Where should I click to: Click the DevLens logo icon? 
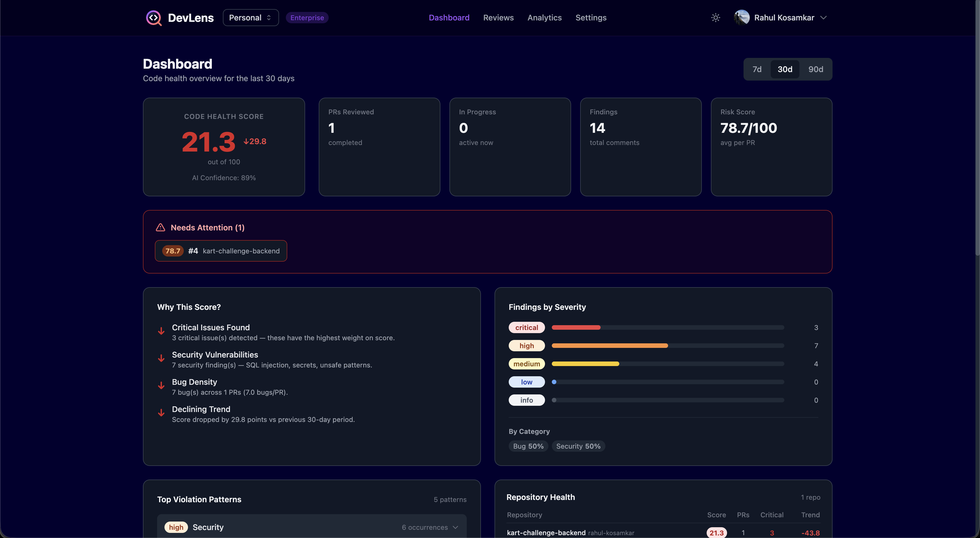154,18
